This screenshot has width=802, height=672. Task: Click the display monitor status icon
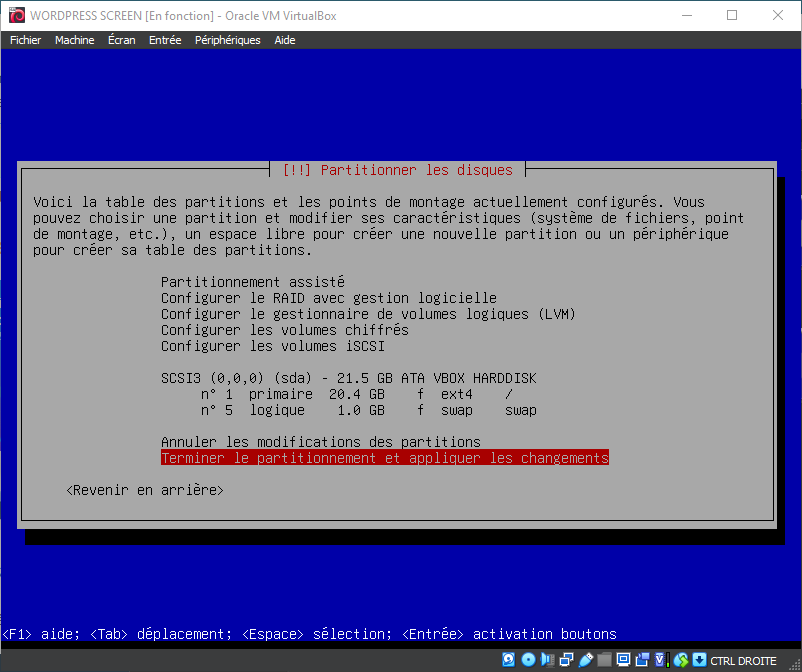[x=624, y=660]
